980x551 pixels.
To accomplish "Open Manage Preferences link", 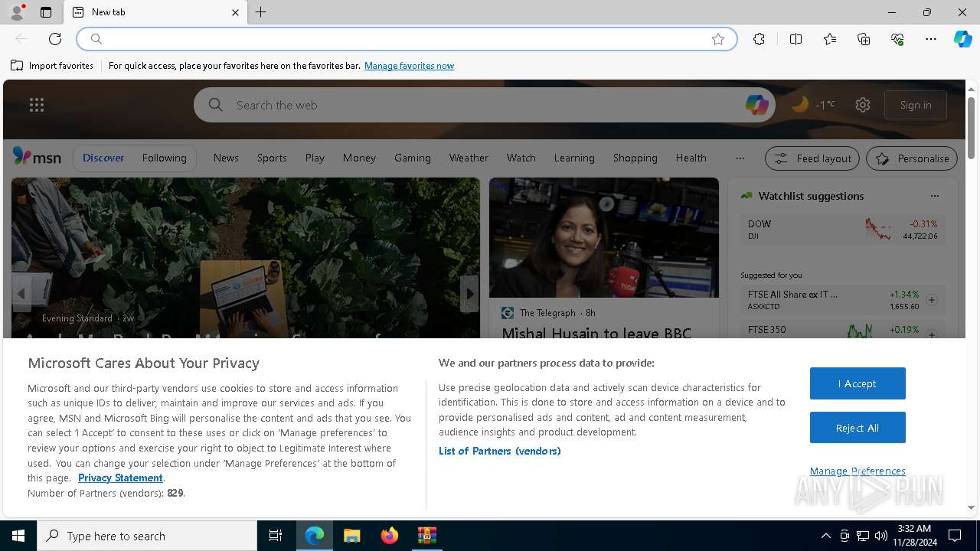I will coord(857,471).
